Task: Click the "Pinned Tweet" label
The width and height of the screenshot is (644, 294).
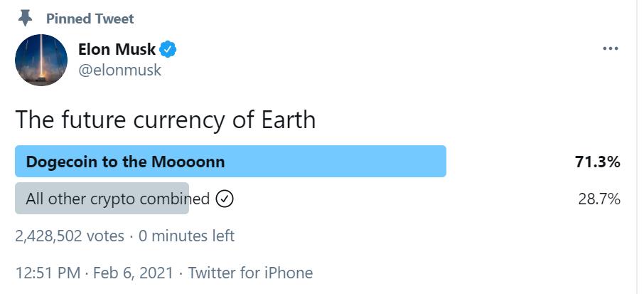Action: tap(90, 19)
